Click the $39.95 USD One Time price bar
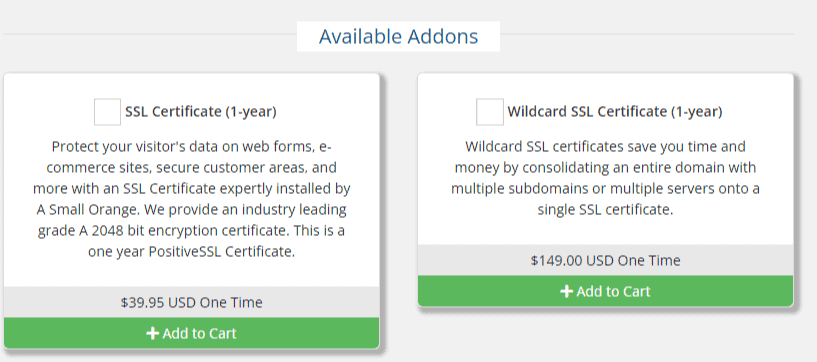This screenshot has height=362, width=817. pos(191,302)
